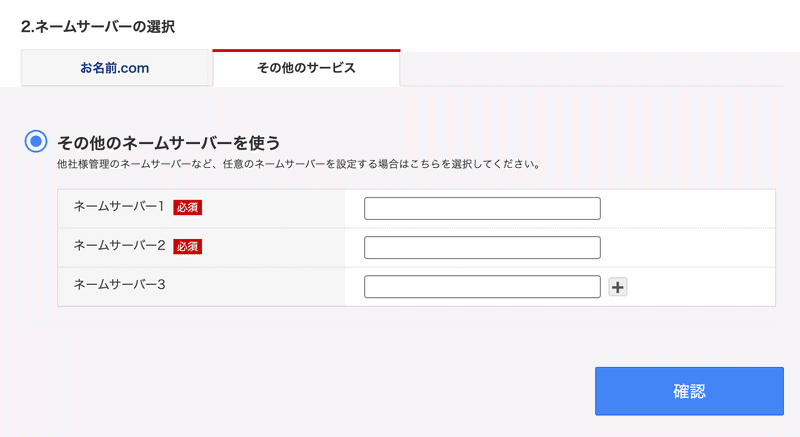Click the red 必須 badge for ネームサーバー1

click(x=188, y=207)
